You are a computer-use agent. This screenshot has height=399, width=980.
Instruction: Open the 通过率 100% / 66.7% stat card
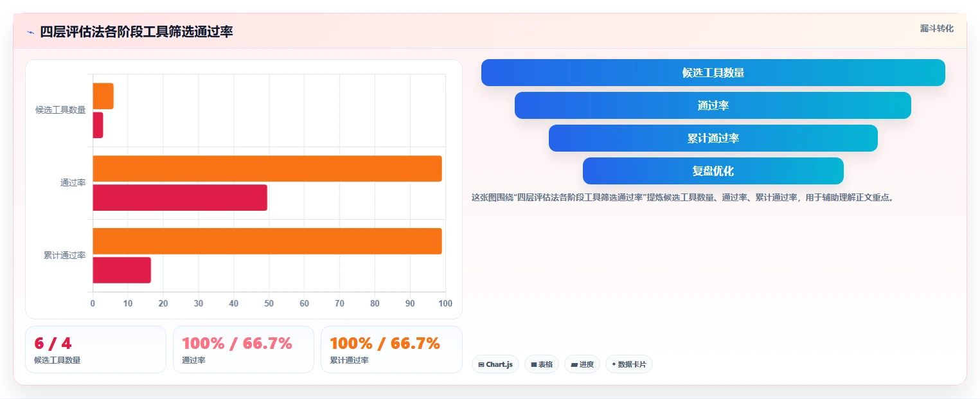[x=244, y=350]
